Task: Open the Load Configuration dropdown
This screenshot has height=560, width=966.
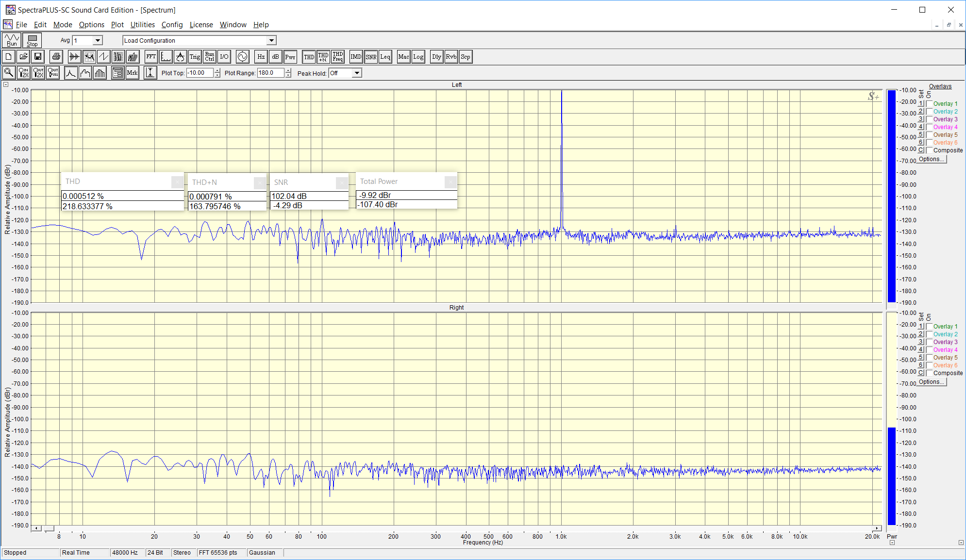Action: point(271,40)
